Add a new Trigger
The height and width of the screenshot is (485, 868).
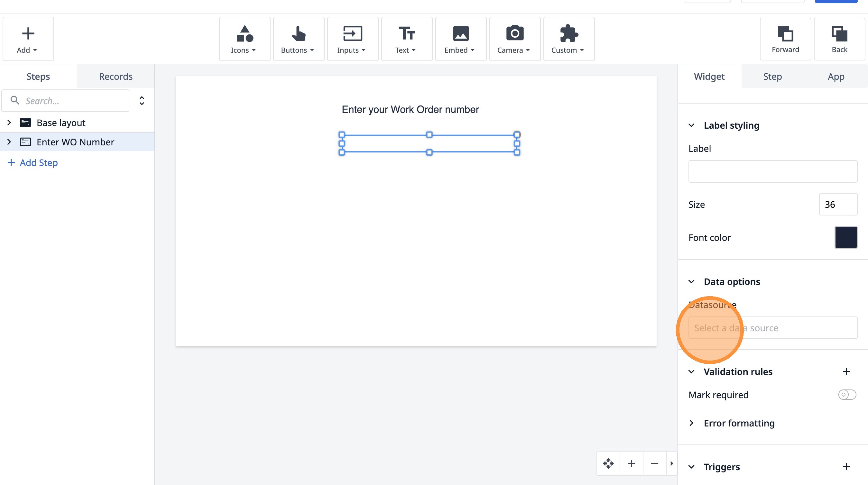coord(846,467)
